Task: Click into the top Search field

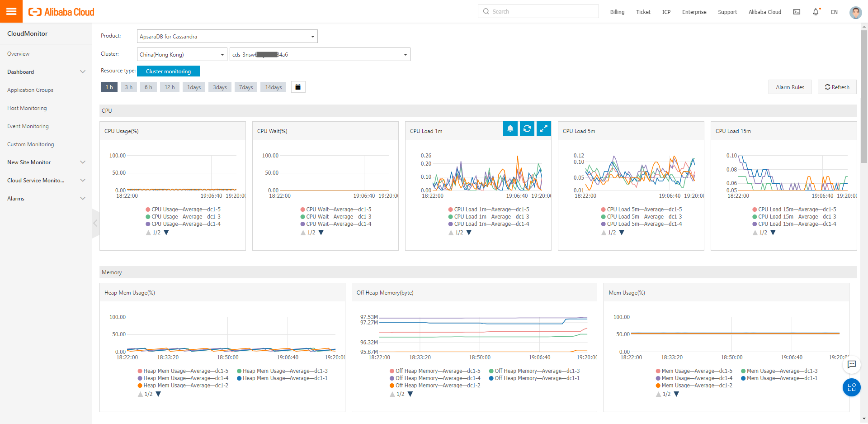Action: coord(538,11)
